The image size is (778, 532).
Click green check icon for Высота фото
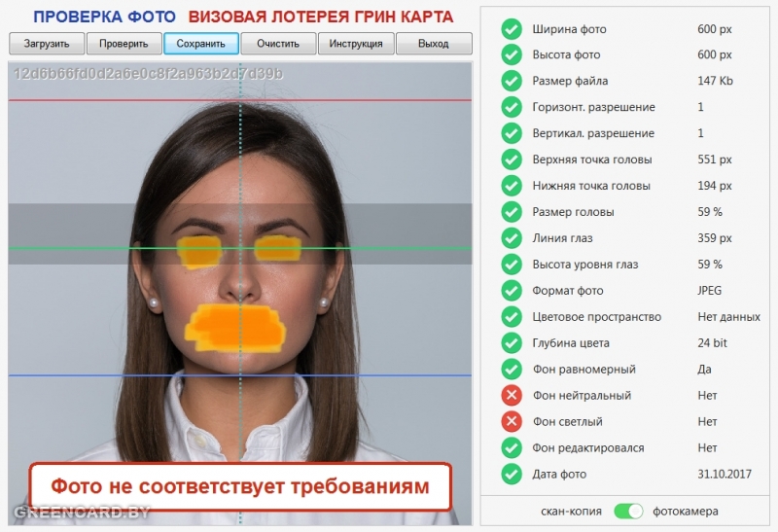[512, 54]
